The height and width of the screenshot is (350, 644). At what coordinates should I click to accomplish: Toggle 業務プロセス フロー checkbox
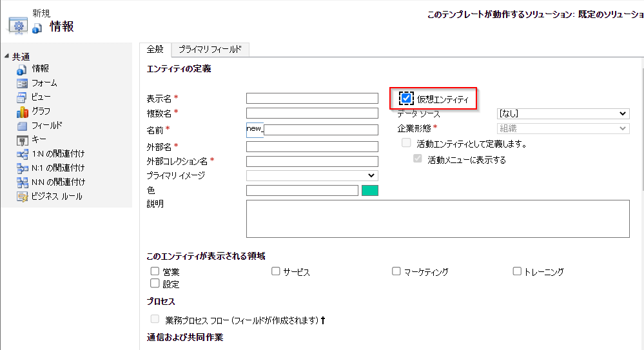(x=155, y=319)
